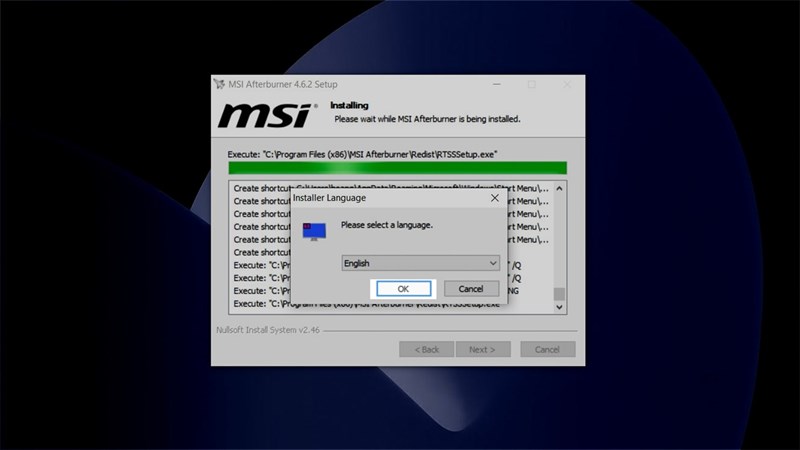Viewport: 800px width, 450px height.
Task: Confirm language with the OK button
Action: point(403,289)
